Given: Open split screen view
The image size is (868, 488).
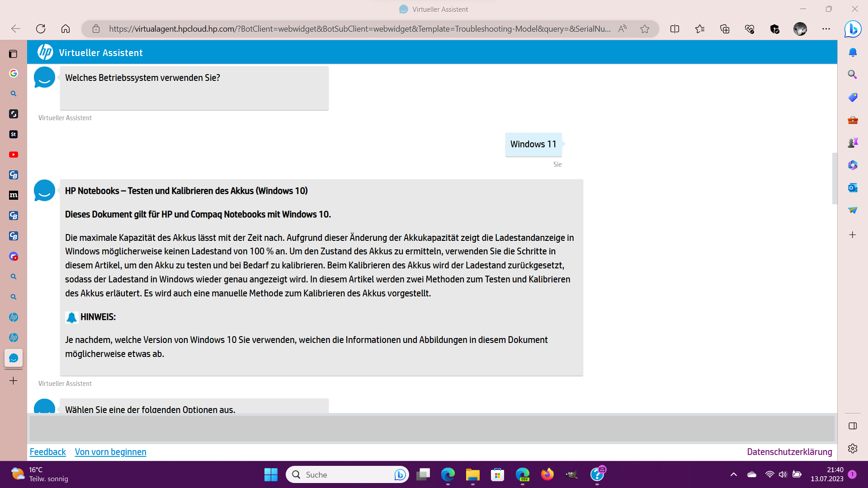Looking at the screenshot, I should [x=675, y=29].
